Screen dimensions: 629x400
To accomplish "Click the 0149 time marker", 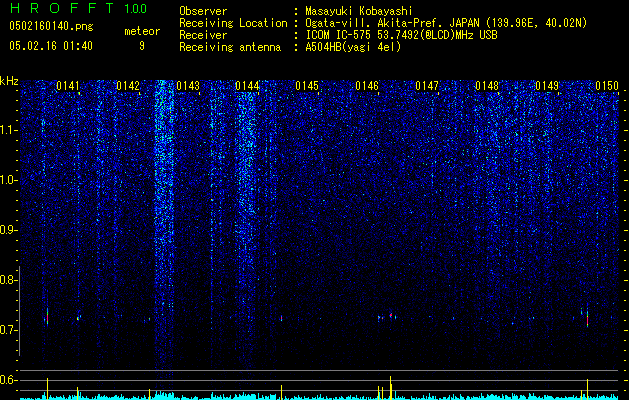I will coord(547,86).
